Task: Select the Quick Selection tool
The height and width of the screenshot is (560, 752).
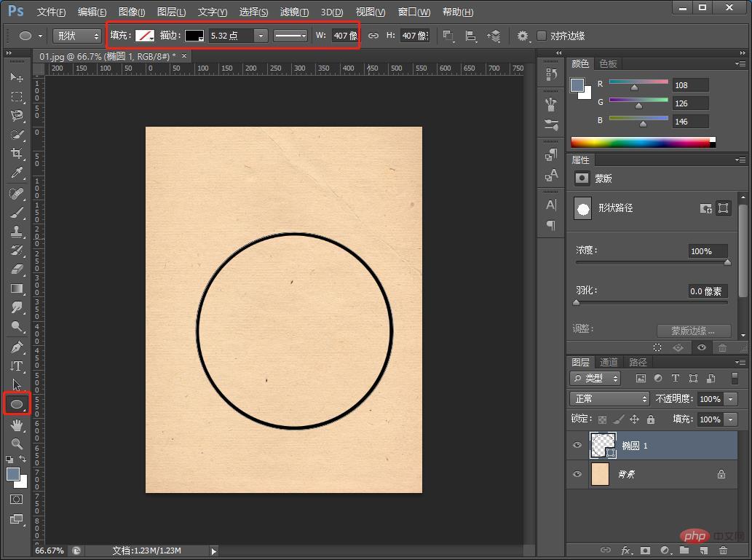Action: [x=17, y=135]
